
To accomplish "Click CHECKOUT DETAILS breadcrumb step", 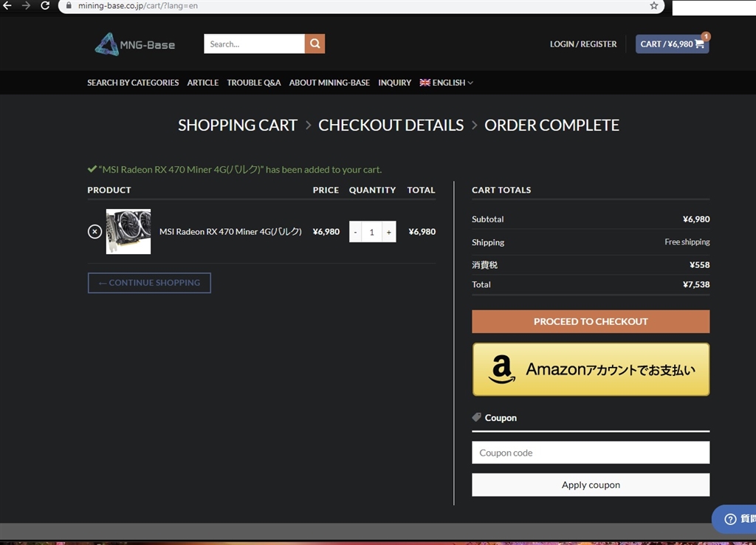I will tap(391, 125).
